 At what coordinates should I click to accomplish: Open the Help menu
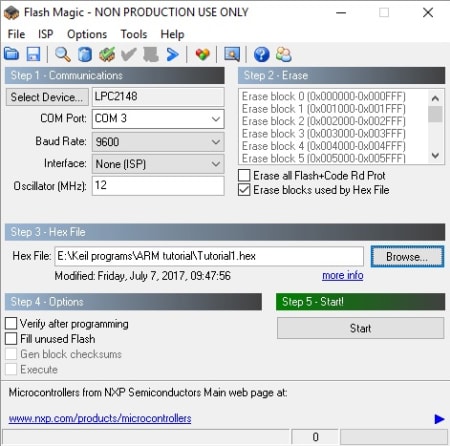(x=172, y=34)
